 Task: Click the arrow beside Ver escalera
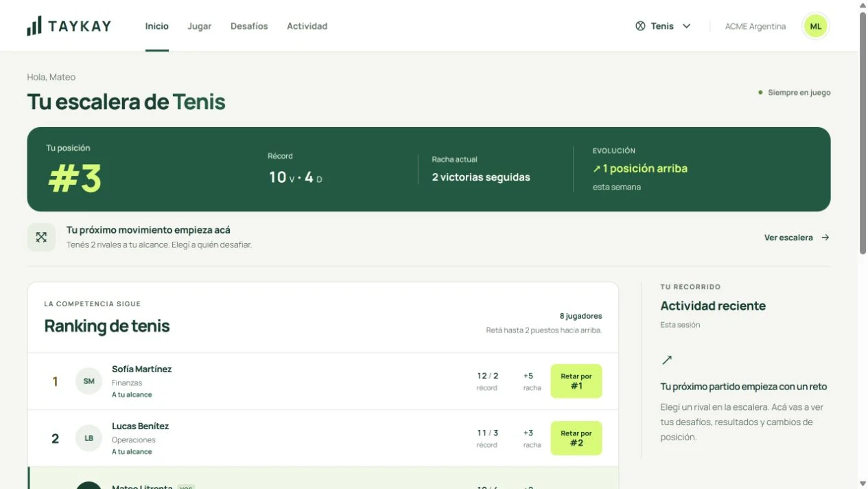[x=825, y=238]
